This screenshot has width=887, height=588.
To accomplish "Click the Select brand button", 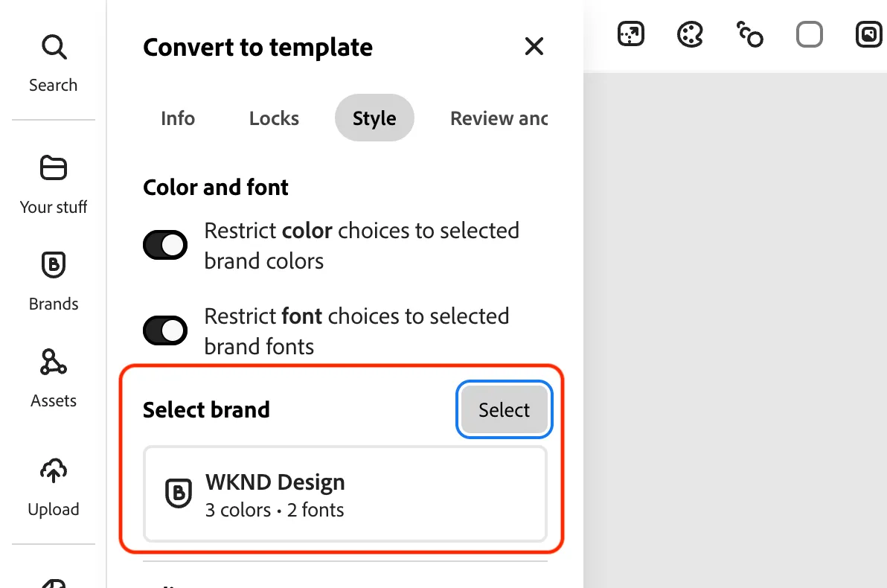I will pyautogui.click(x=504, y=409).
